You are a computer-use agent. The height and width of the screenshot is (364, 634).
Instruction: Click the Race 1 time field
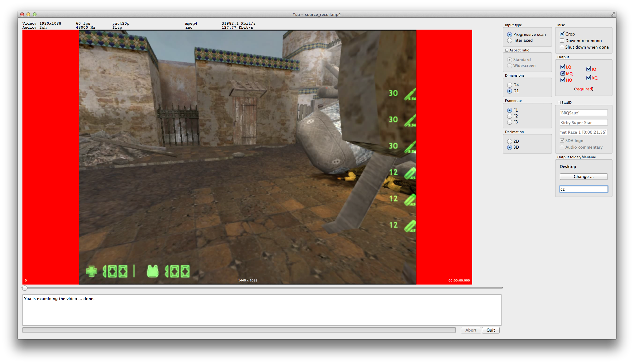tap(584, 132)
